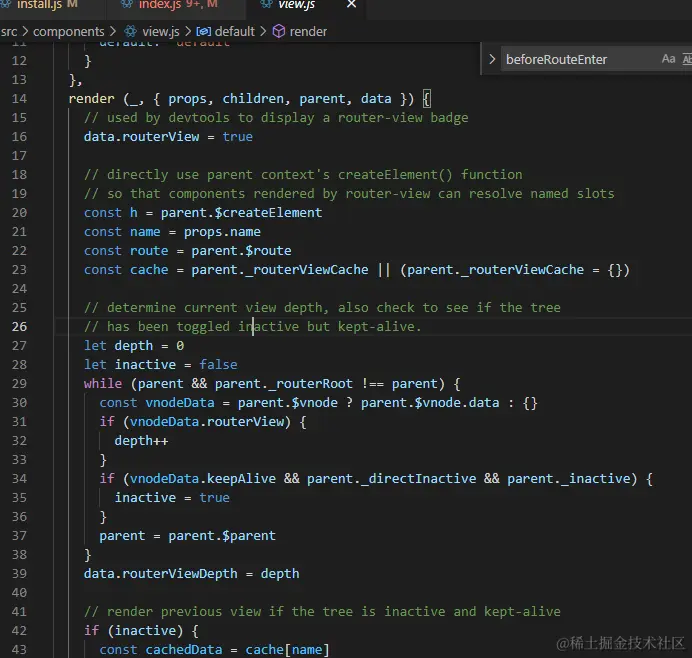This screenshot has height=658, width=692.
Task: Click the 'used by devtools' comment
Action: click(276, 118)
